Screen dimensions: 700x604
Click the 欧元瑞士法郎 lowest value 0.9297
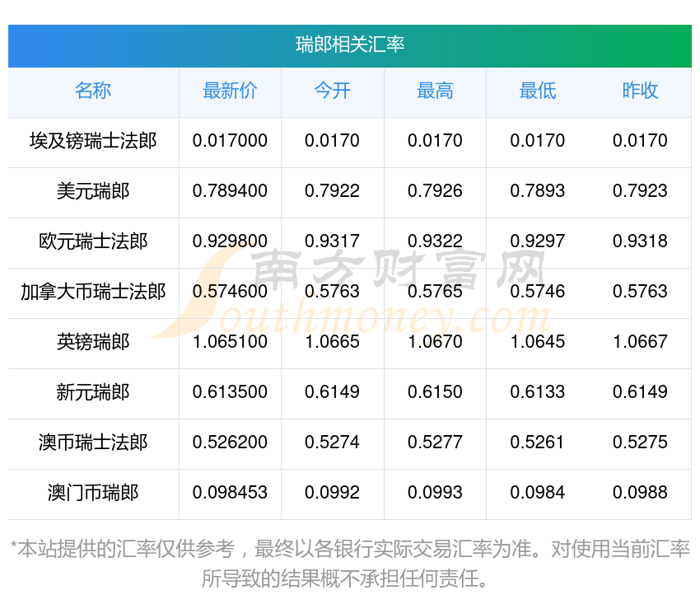537,241
